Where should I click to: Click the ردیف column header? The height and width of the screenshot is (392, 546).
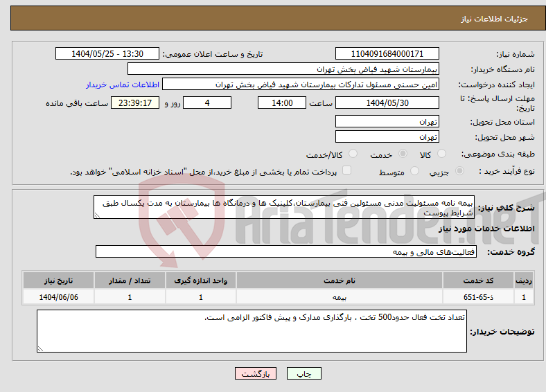[x=524, y=280]
